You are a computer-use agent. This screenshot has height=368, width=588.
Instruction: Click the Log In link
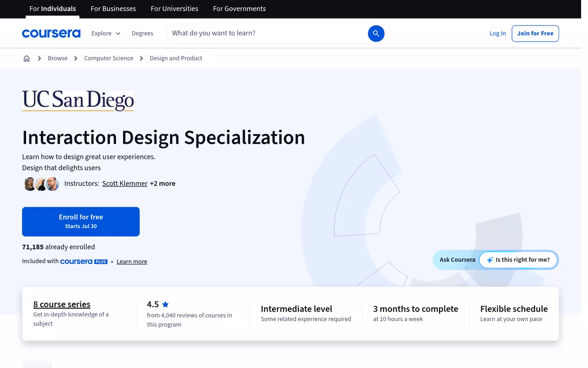point(497,33)
